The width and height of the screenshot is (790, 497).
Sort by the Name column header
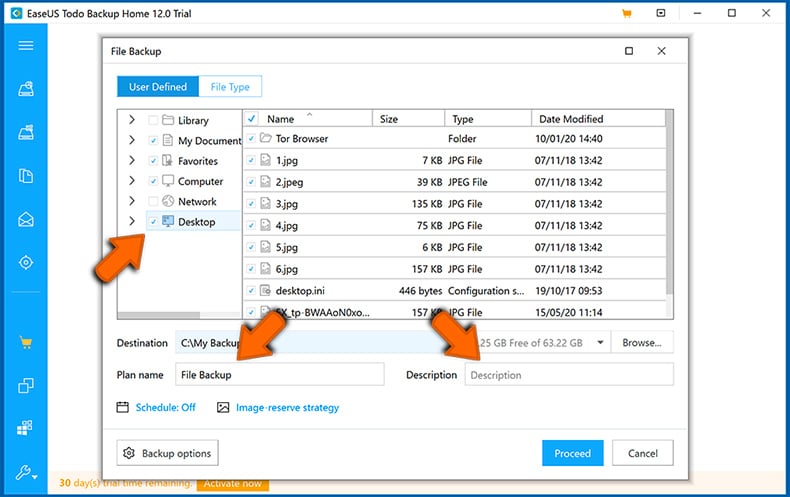pos(307,119)
